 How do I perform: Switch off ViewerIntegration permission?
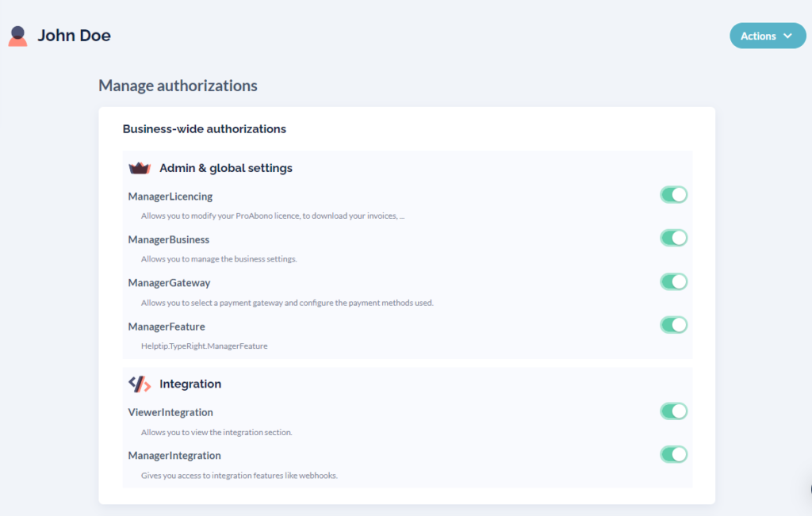(x=674, y=411)
